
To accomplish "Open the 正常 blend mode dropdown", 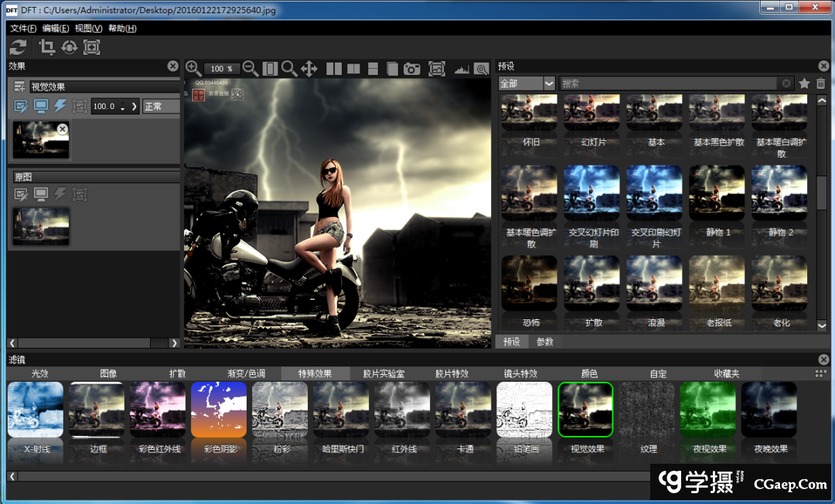I will click(161, 107).
